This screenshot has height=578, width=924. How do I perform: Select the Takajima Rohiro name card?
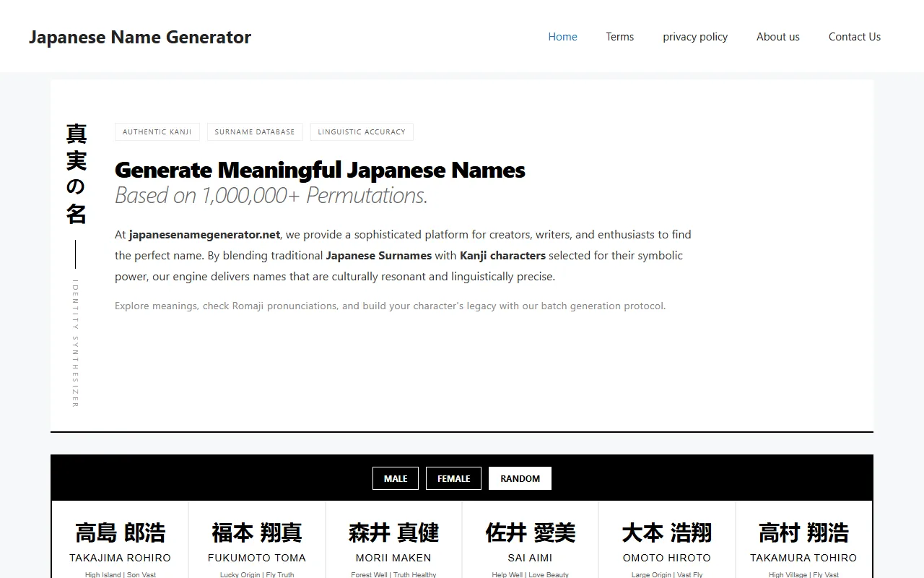pos(121,542)
